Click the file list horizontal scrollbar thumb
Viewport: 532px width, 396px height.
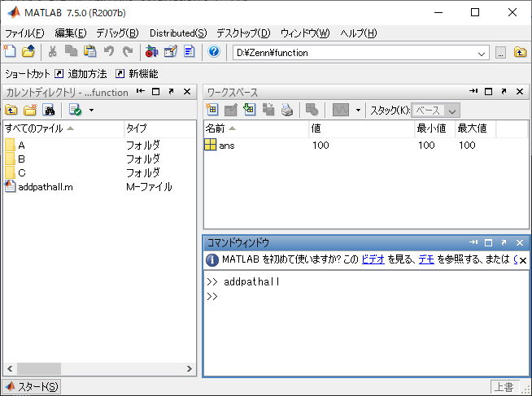[39, 368]
